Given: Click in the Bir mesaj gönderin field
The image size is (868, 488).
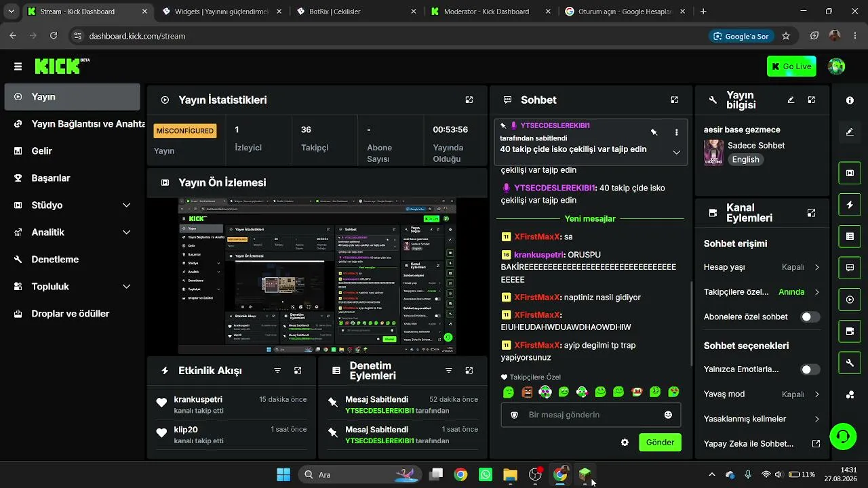Looking at the screenshot, I should [591, 415].
